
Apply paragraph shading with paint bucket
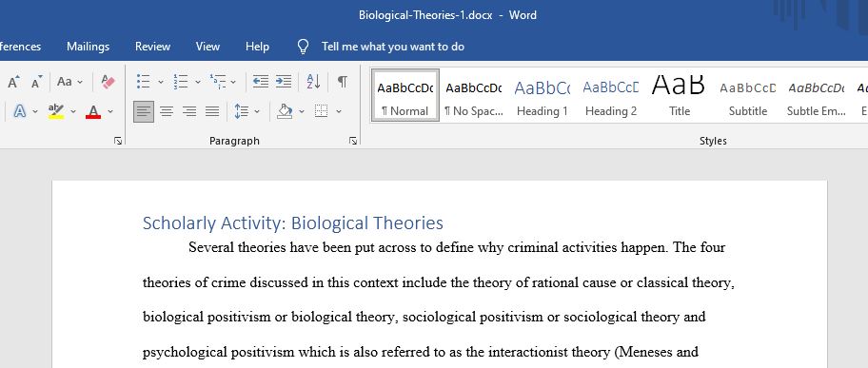[x=286, y=111]
